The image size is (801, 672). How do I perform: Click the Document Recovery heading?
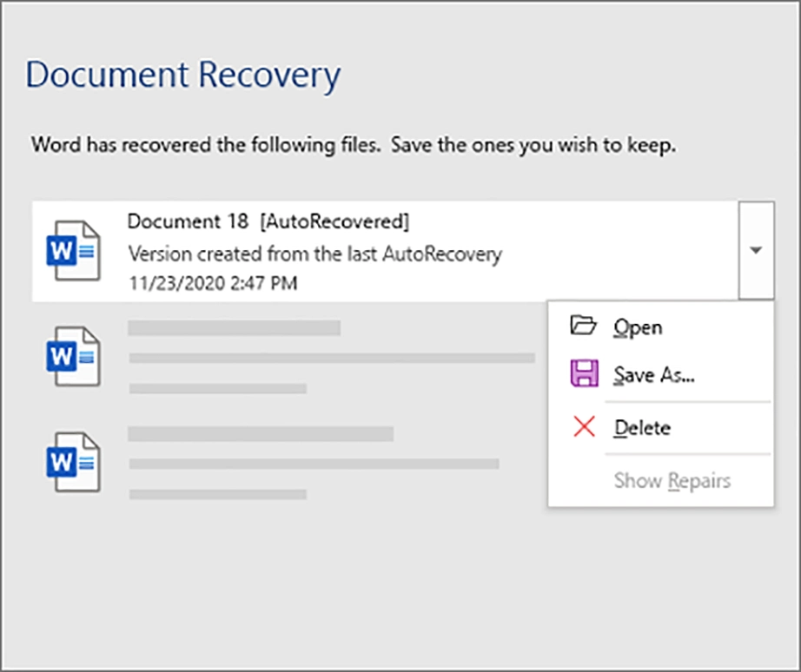183,76
